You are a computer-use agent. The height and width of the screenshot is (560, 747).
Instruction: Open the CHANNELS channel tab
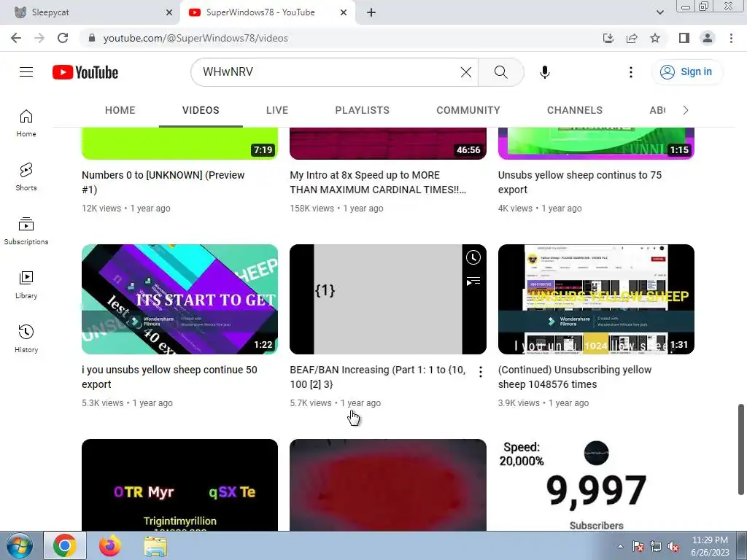click(575, 110)
